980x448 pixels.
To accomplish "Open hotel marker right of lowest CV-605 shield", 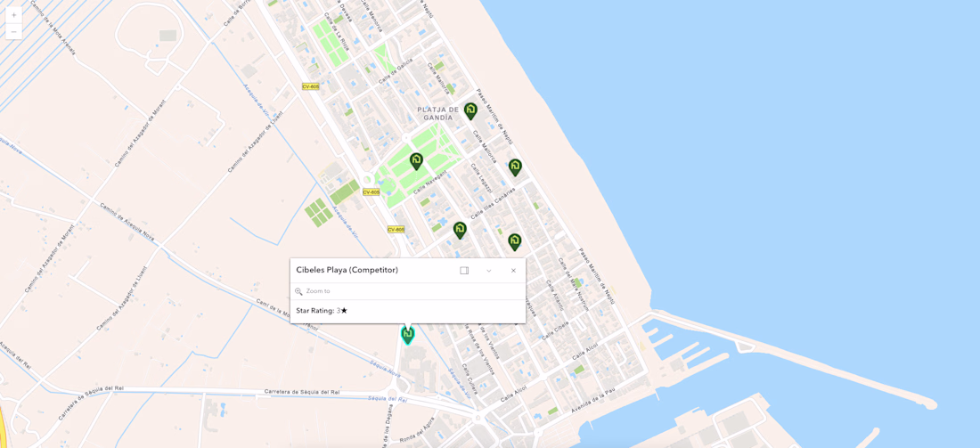I will click(460, 231).
